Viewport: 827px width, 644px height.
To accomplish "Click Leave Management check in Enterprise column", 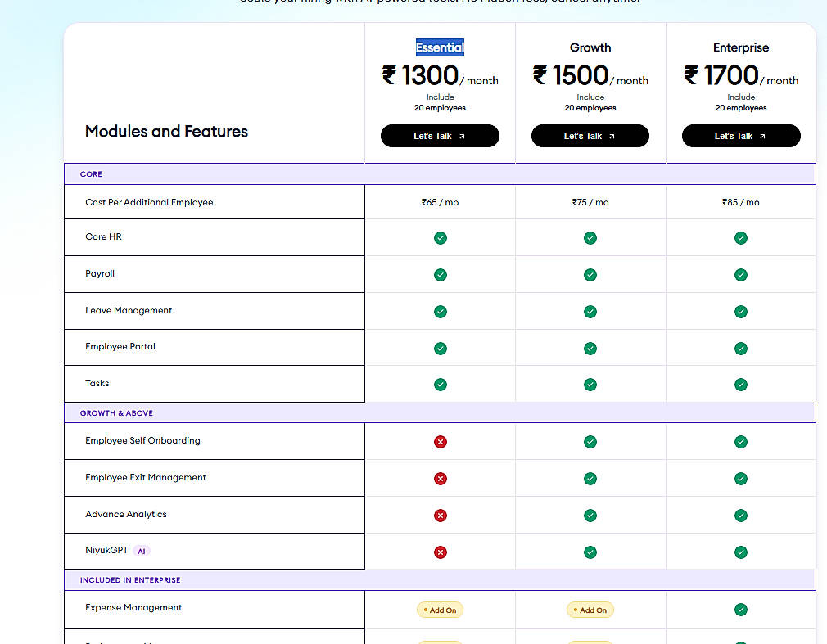I will tap(741, 312).
